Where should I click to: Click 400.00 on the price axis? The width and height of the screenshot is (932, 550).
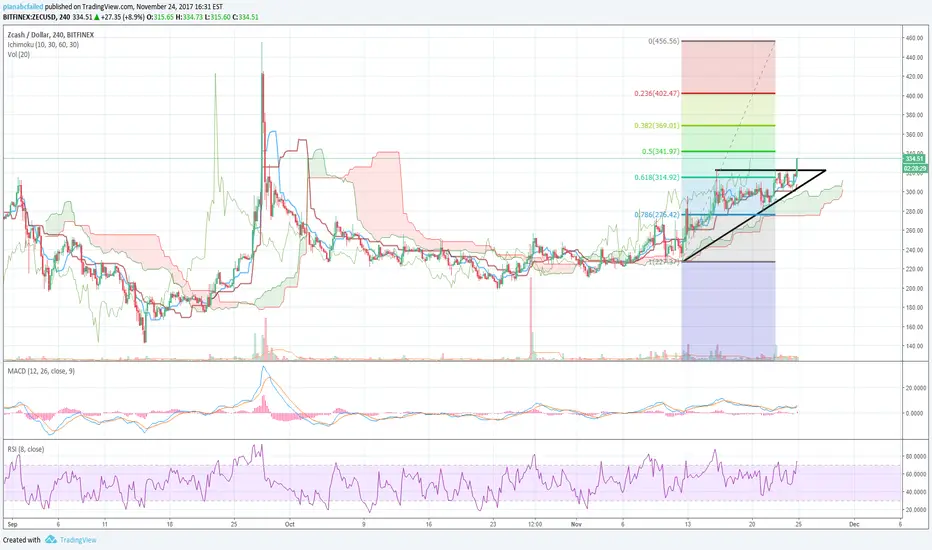914,96
